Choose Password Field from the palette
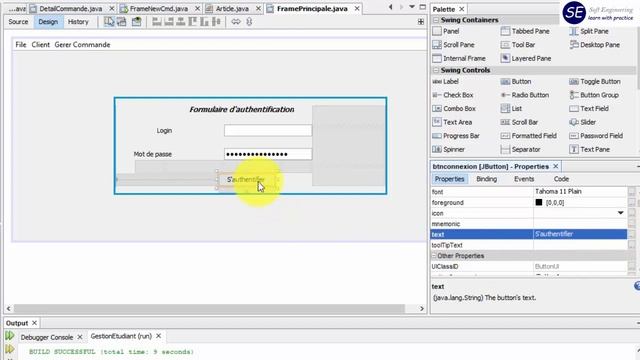This screenshot has width=640, height=360. (x=596, y=136)
